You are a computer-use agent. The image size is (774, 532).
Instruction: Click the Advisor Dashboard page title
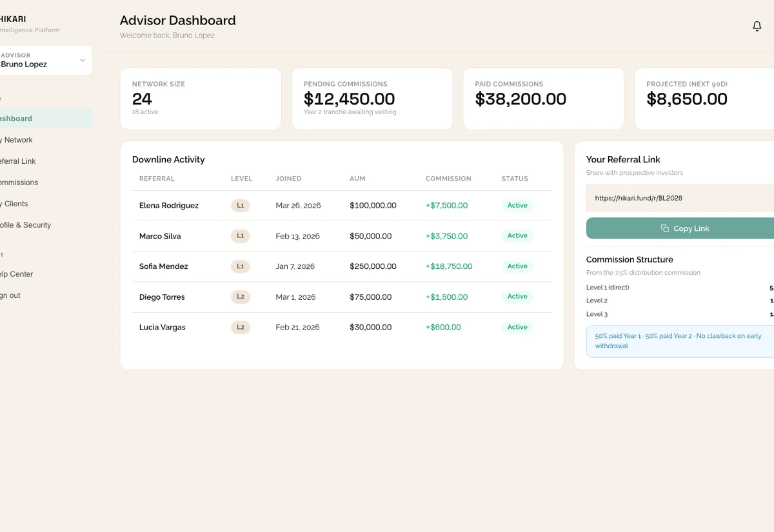pyautogui.click(x=178, y=21)
